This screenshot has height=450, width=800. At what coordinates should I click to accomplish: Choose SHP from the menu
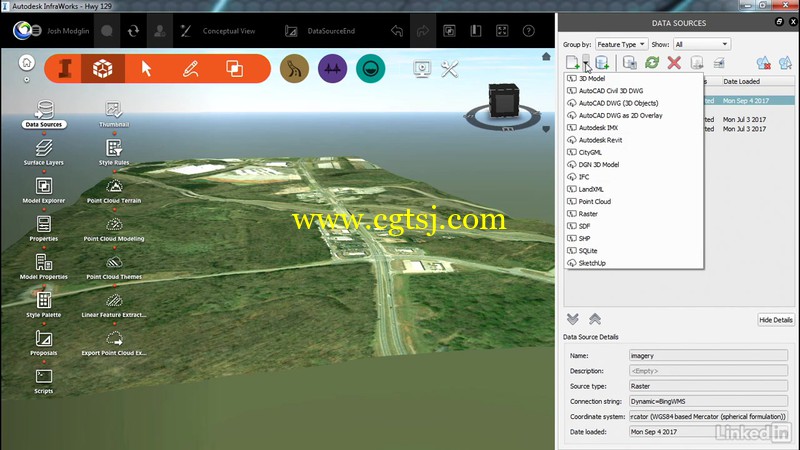tap(634, 238)
